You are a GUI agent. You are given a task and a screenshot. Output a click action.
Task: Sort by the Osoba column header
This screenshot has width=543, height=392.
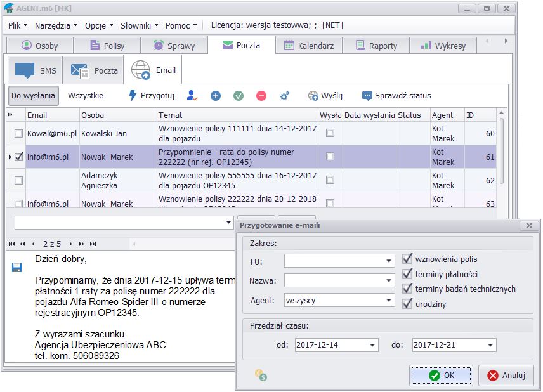point(118,115)
